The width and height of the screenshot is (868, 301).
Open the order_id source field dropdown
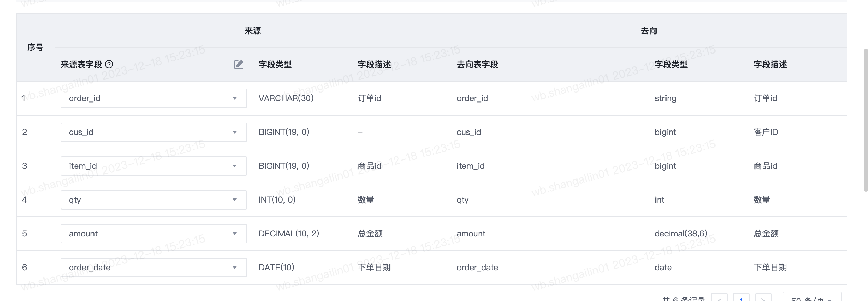[x=154, y=98]
